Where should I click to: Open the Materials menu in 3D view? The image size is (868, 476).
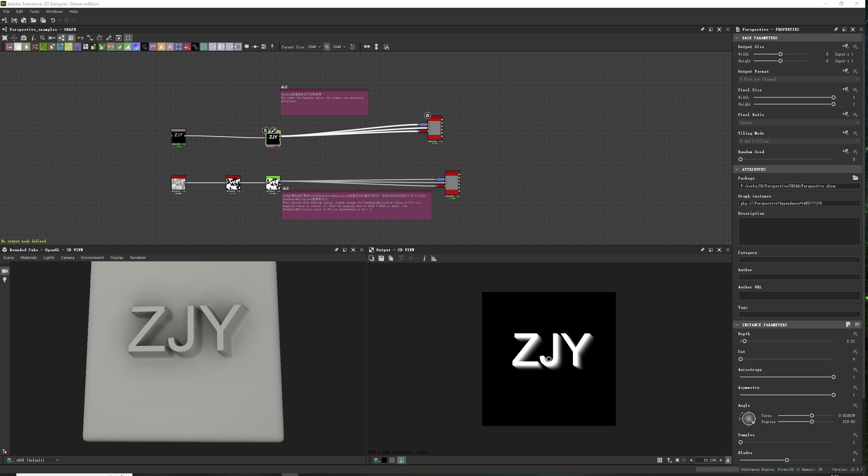click(x=28, y=258)
